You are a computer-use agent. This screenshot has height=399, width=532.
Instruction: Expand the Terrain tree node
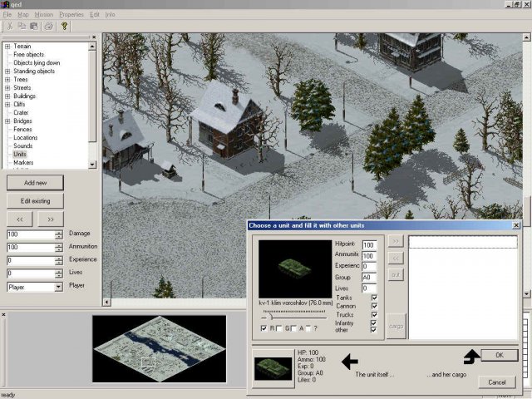pyautogui.click(x=7, y=47)
